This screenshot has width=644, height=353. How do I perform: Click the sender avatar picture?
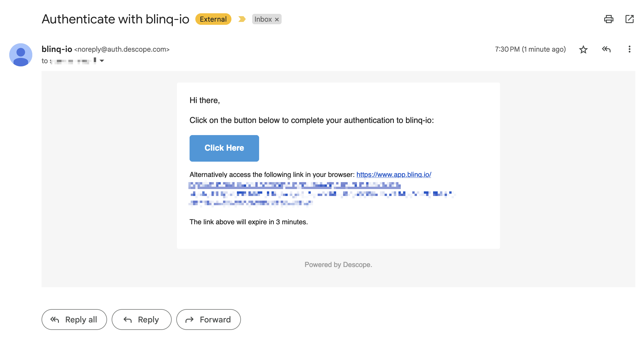[21, 55]
